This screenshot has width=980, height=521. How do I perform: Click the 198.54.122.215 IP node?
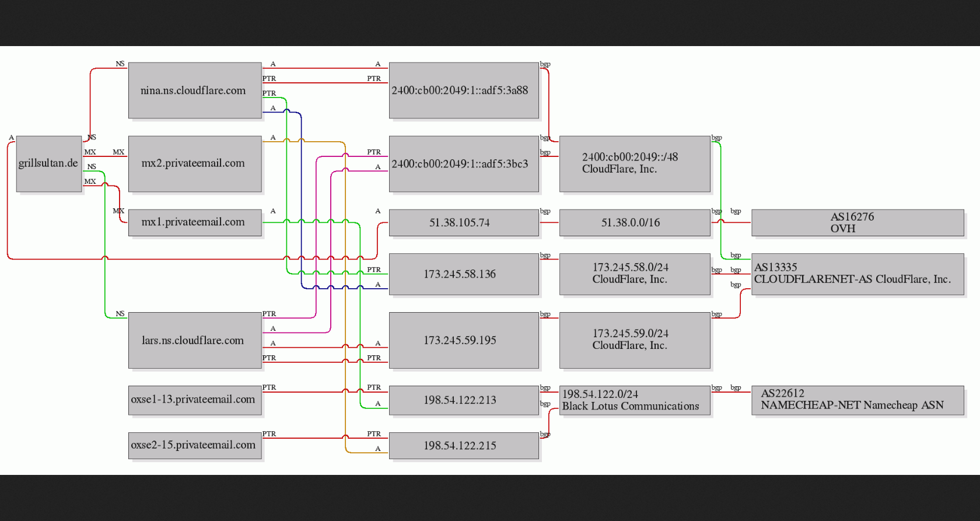(464, 446)
